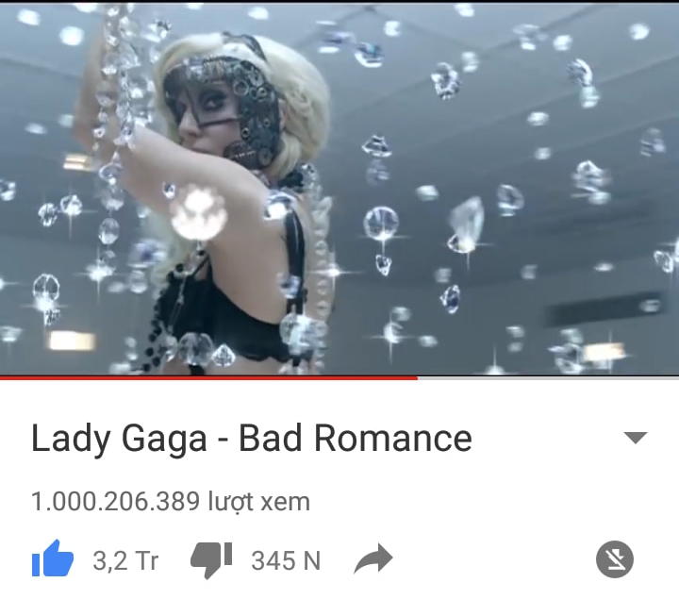Click the word Romance in the video title

tap(392, 438)
